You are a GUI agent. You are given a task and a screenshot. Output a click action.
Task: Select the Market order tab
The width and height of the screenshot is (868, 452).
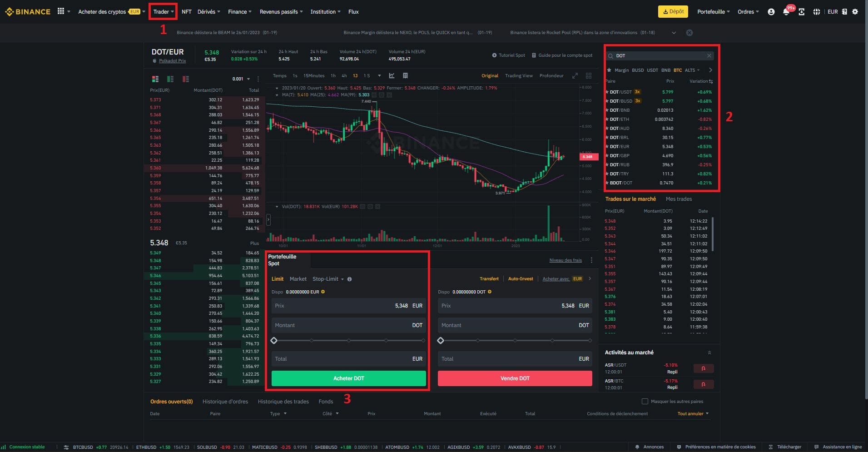click(x=298, y=279)
